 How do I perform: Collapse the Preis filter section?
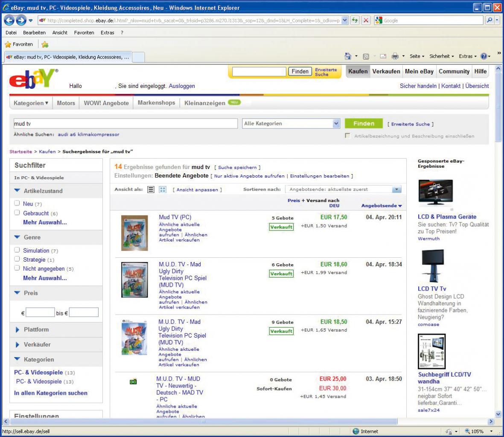pos(17,293)
